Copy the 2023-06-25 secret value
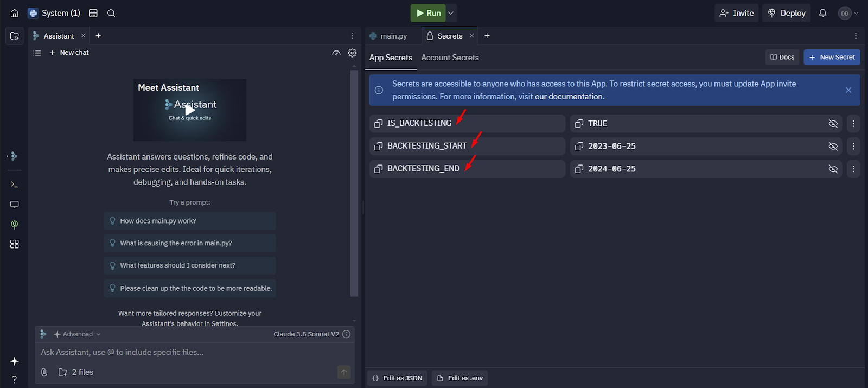Screen dimensions: 868x388 coord(579,147)
